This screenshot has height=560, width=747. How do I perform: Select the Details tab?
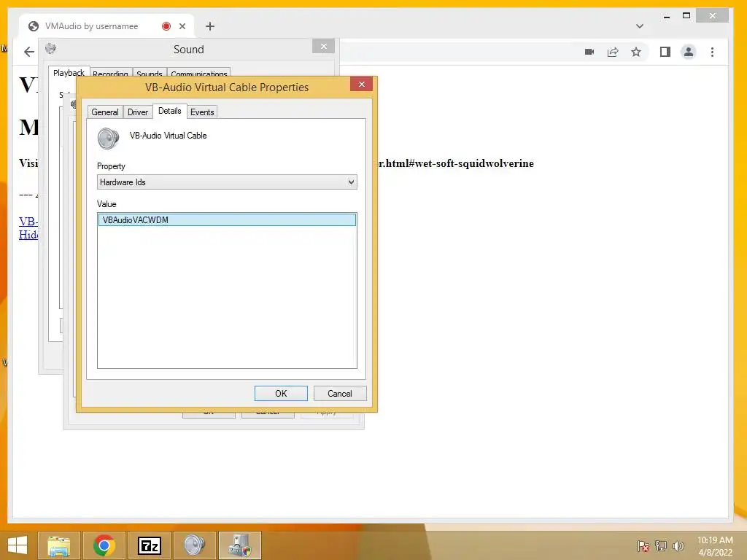click(x=169, y=111)
